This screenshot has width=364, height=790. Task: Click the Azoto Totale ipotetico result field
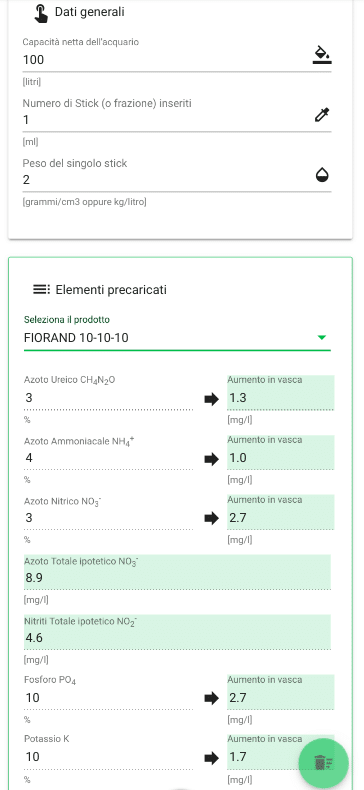[177, 572]
